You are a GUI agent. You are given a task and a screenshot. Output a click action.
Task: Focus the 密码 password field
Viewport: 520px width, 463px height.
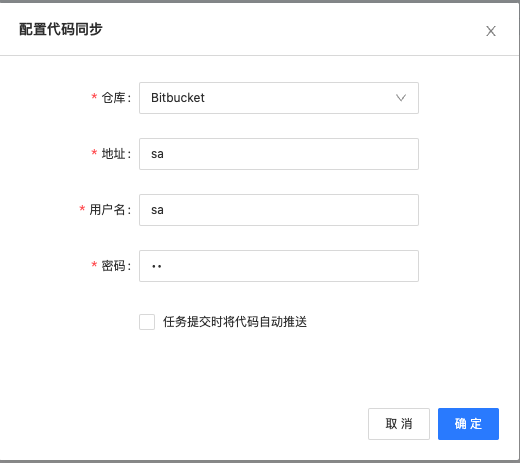click(279, 266)
